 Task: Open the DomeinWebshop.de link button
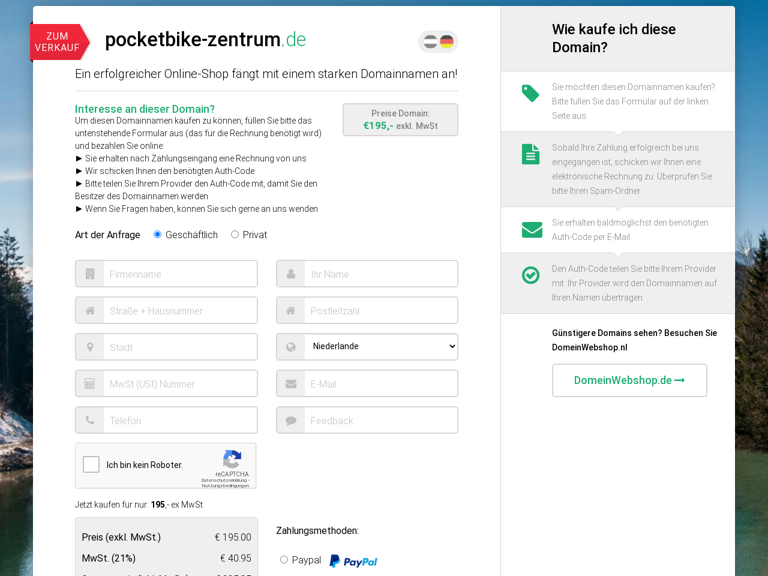629,380
